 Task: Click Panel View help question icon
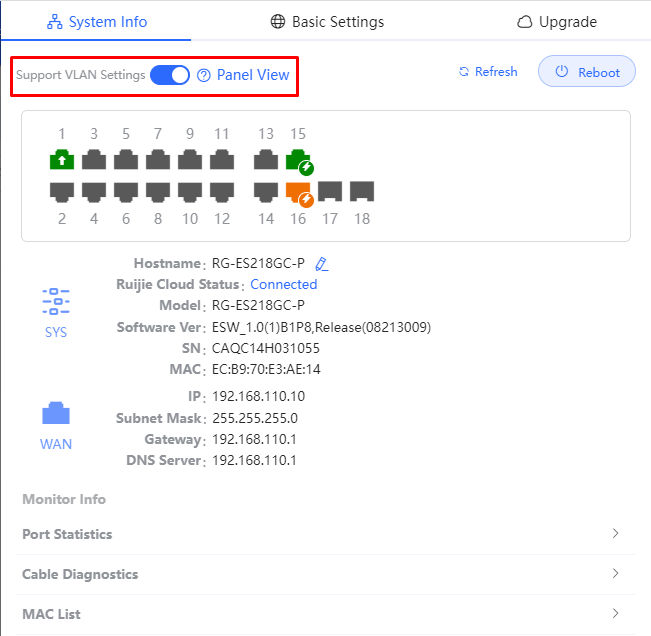tap(203, 76)
